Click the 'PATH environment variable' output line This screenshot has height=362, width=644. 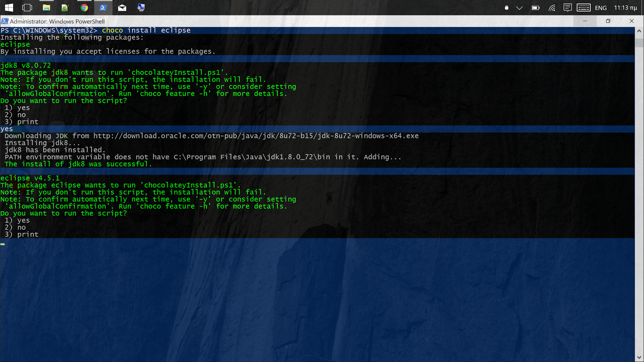pyautogui.click(x=203, y=157)
